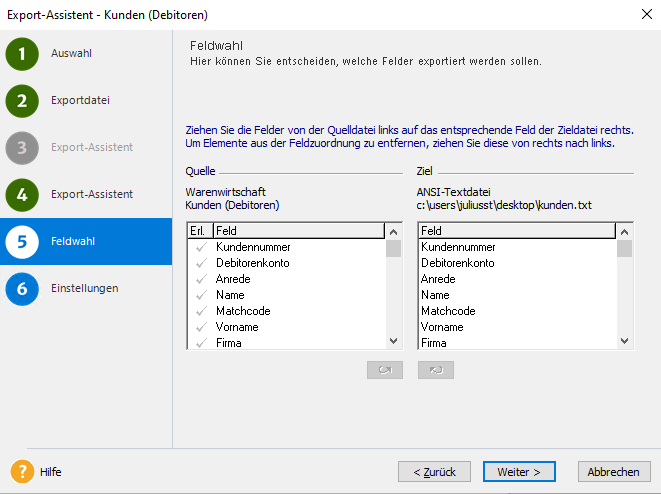Click the Weiter button
Image resolution: width=661 pixels, height=494 pixels.
point(519,471)
